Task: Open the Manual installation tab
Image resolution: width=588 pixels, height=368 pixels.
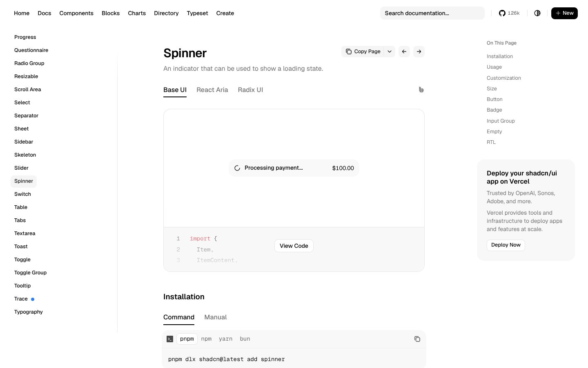Action: click(216, 317)
